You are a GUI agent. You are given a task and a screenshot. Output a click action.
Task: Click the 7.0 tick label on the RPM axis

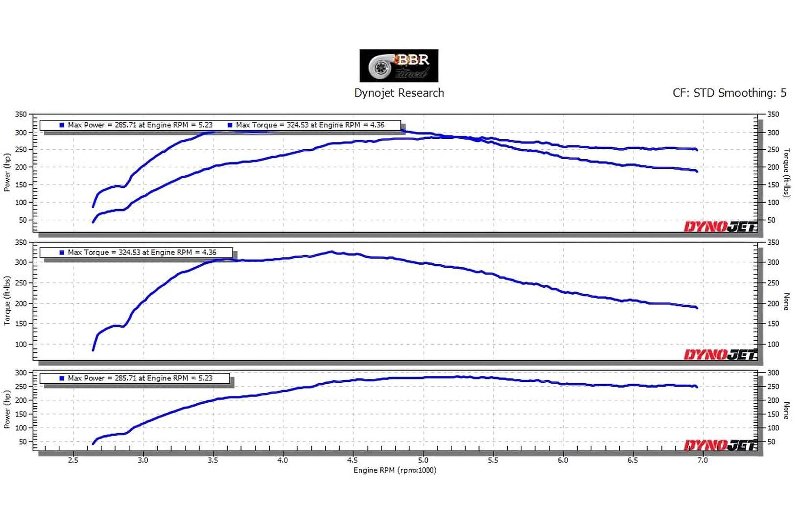pos(703,460)
